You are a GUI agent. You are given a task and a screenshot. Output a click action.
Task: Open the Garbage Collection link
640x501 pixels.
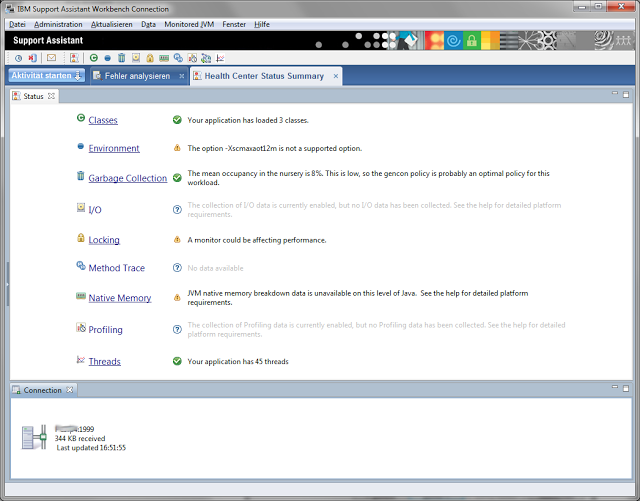[127, 178]
